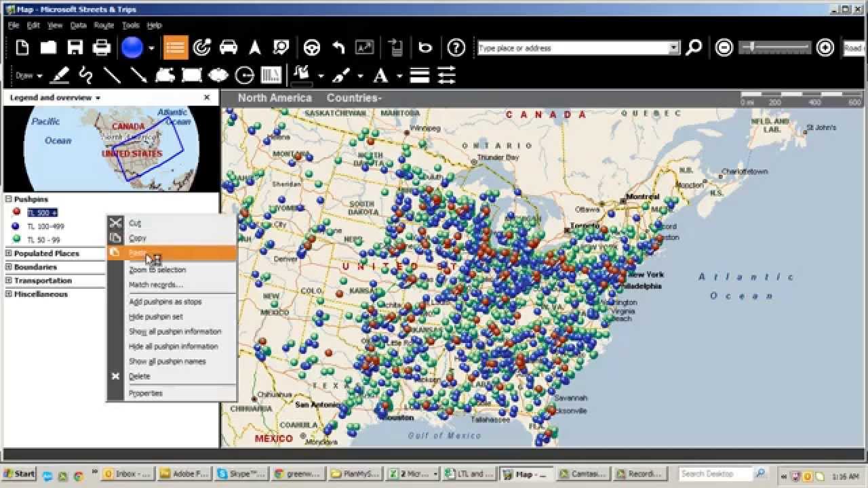Click the Find magnifying glass button
The image size is (868, 488).
pos(694,47)
